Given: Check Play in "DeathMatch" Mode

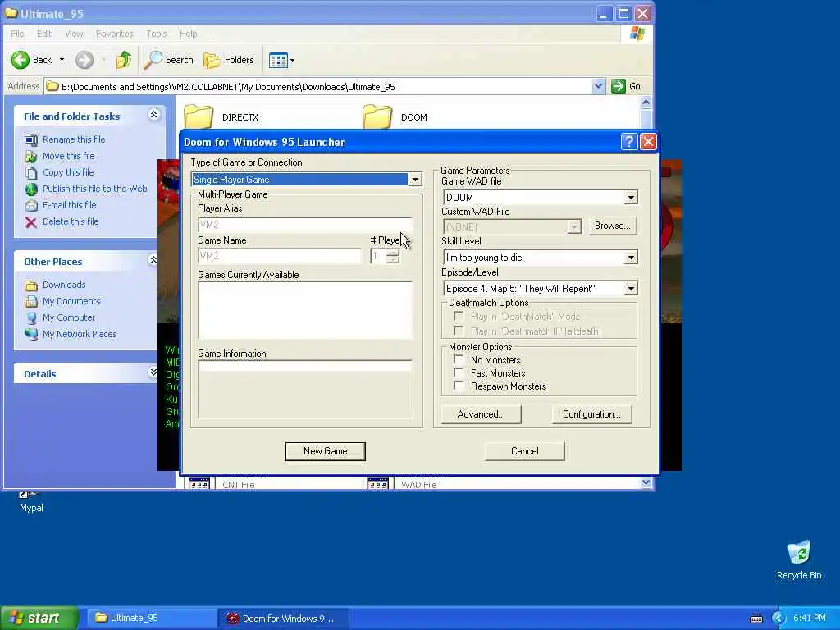Looking at the screenshot, I should click(459, 316).
